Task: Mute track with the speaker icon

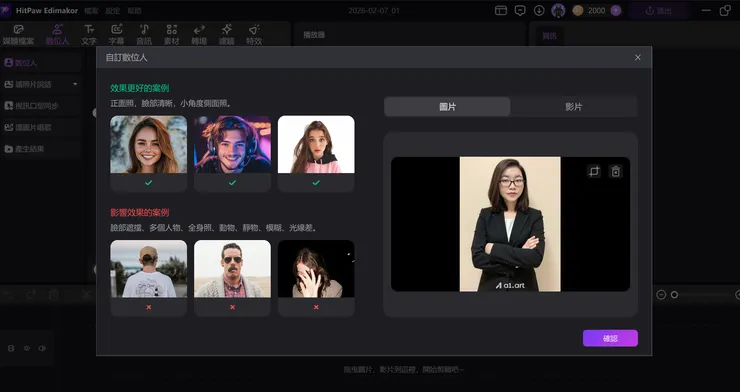Action: (42, 348)
